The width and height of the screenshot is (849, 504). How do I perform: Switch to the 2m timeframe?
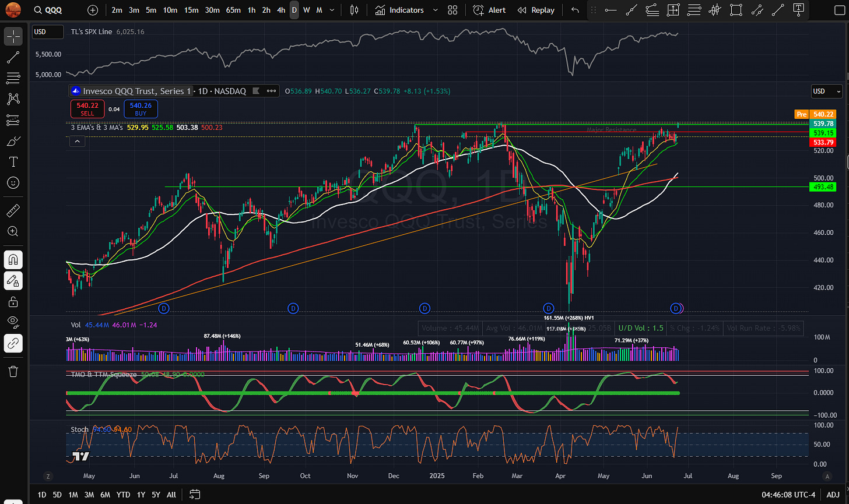[117, 10]
